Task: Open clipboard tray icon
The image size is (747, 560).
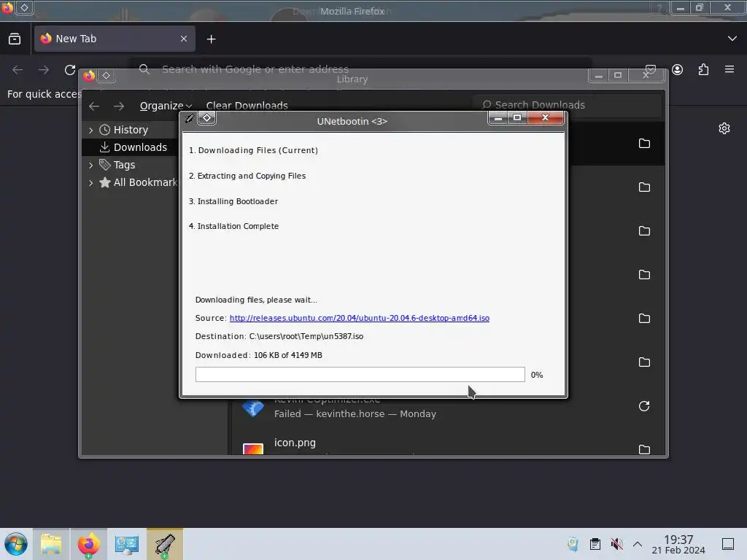Action: [595, 544]
